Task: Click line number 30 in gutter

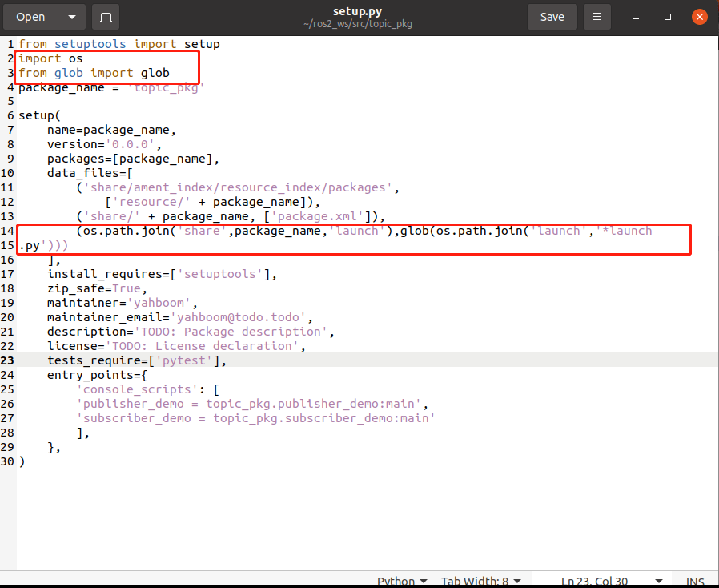Action: tap(7, 461)
